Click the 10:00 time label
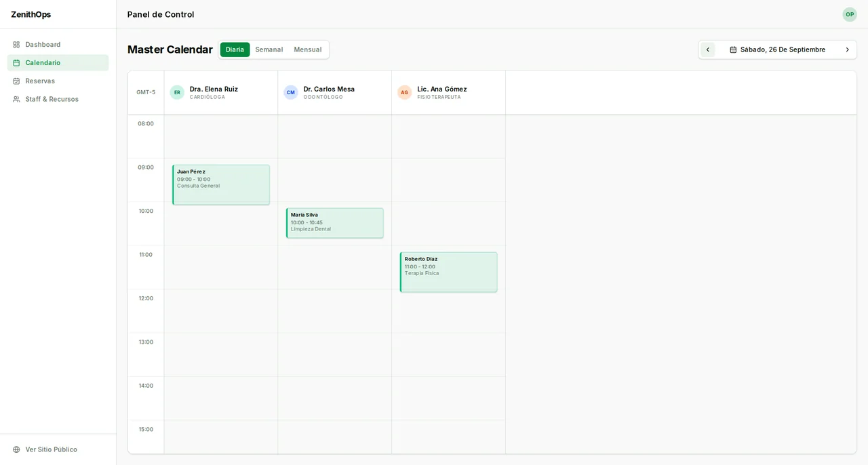Viewport: 868px width, 465px height. pos(146,211)
